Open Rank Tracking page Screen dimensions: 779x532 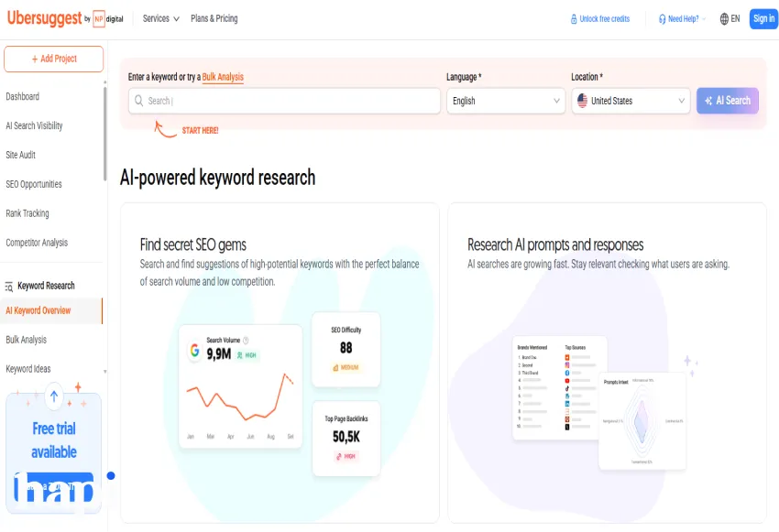coord(27,213)
